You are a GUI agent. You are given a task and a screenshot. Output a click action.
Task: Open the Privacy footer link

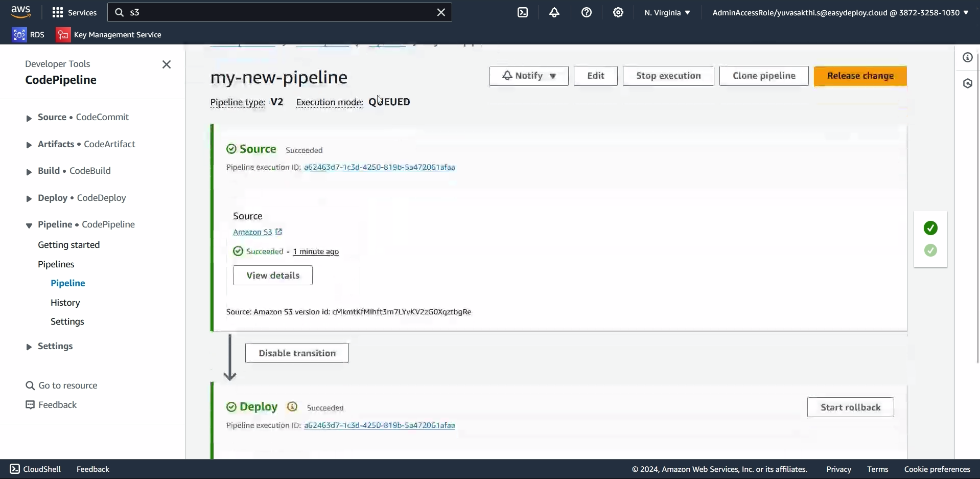point(838,469)
